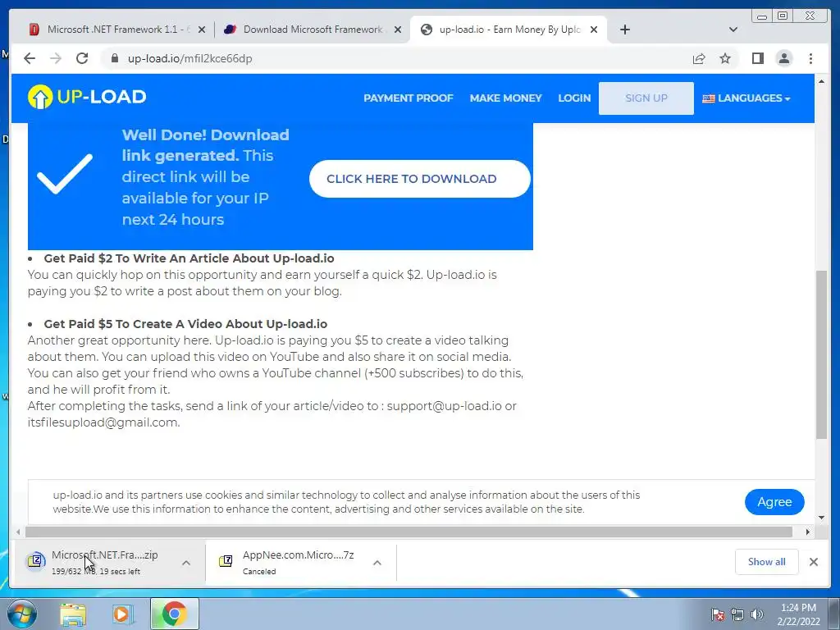This screenshot has width=840, height=630.
Task: Click the Microsoft.NET.Fra zip file icon
Action: (x=36, y=561)
